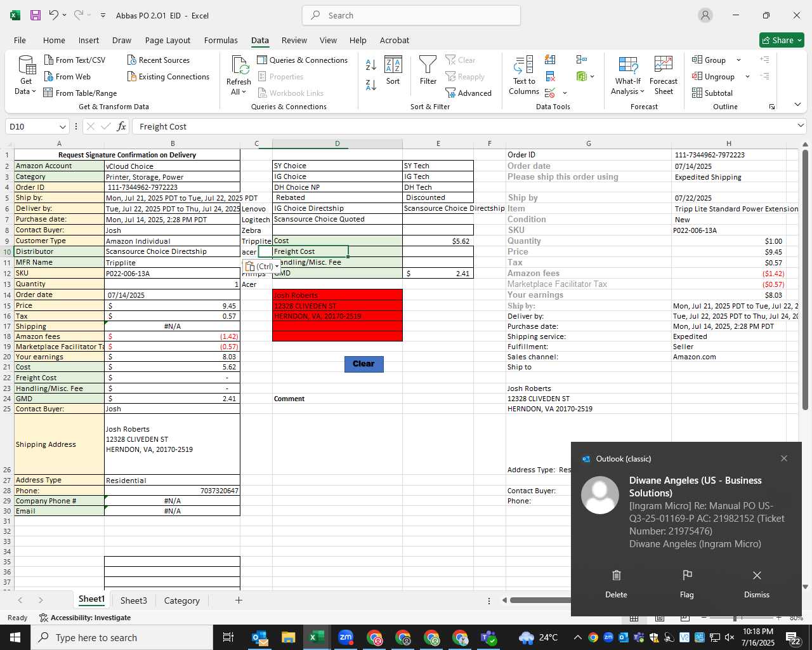The image size is (812, 650).
Task: Click From Table/Range
Action: click(80, 93)
